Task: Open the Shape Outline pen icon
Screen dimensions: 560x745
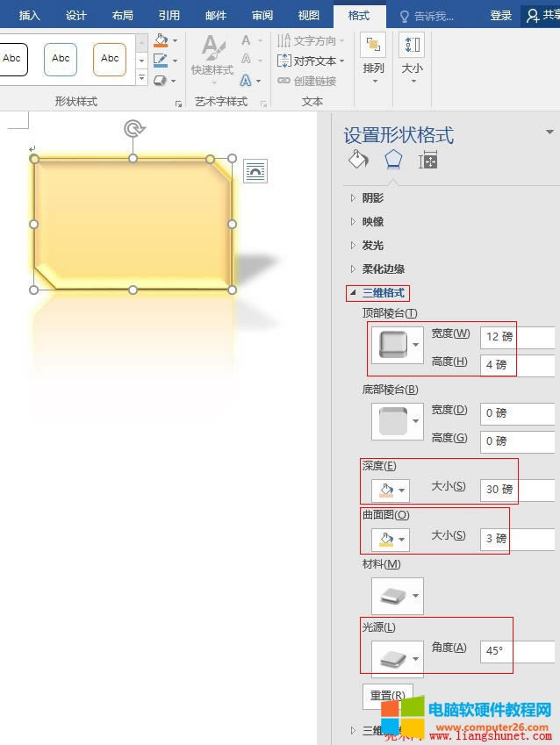Action: [161, 61]
